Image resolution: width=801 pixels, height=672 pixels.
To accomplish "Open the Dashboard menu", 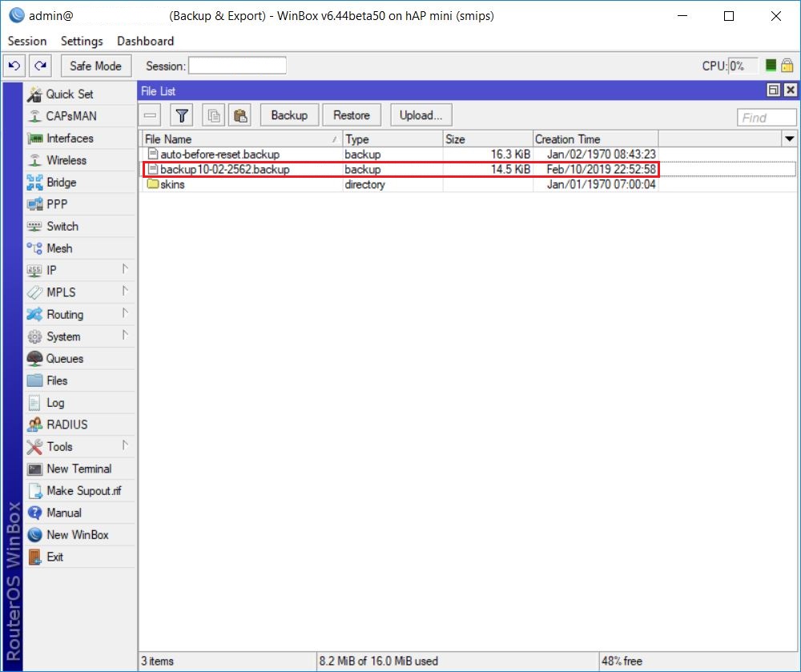I will (145, 41).
